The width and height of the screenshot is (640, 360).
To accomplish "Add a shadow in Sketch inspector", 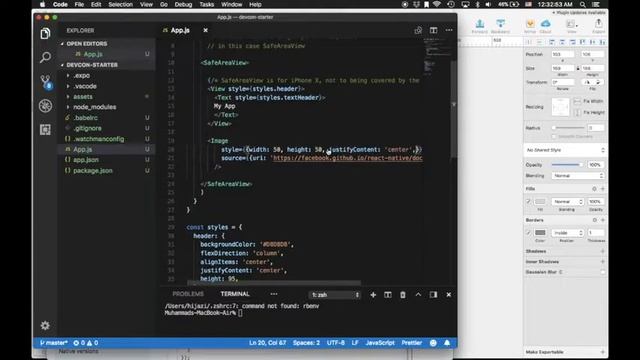I will (x=603, y=251).
